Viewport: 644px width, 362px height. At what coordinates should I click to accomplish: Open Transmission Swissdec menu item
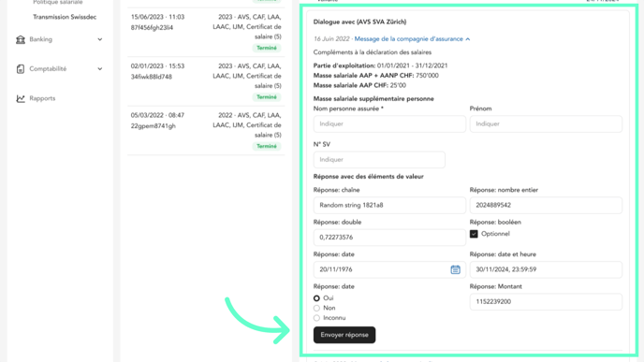[x=65, y=17]
